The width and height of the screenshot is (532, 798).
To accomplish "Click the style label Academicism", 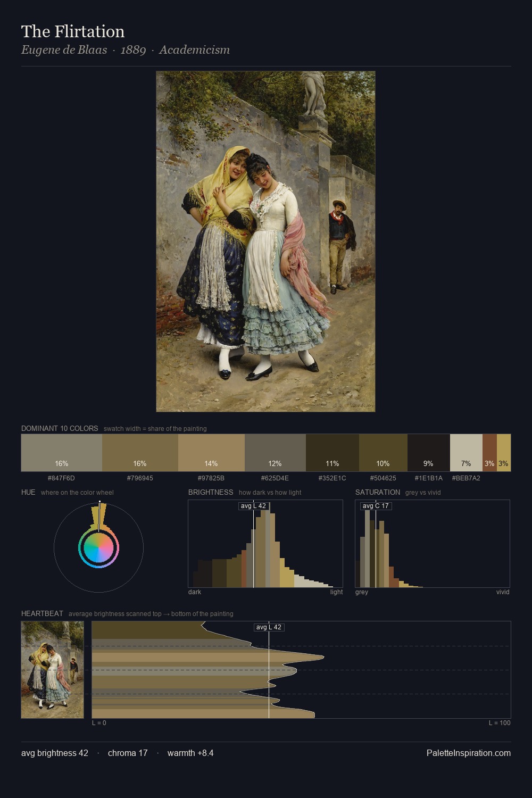I will coord(195,50).
